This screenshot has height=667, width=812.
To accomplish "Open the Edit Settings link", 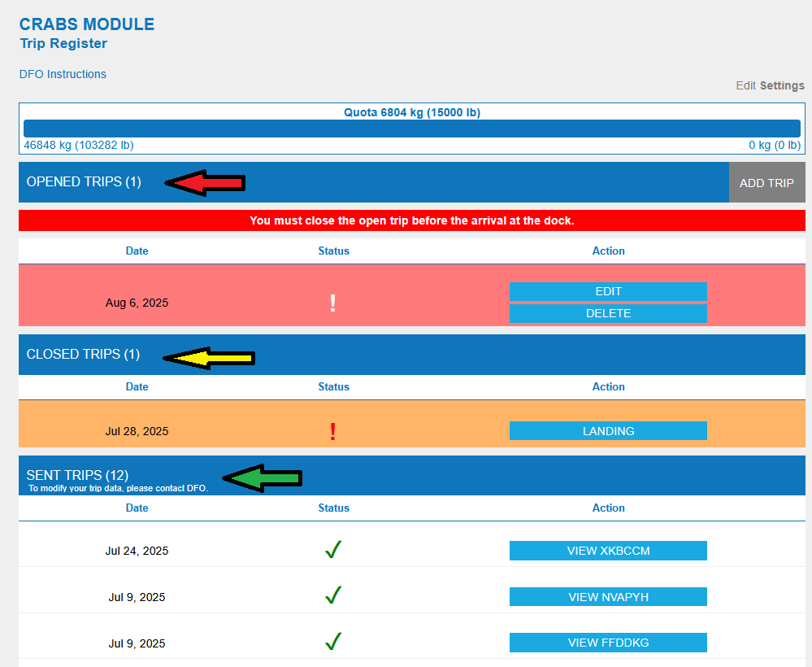I will tap(770, 85).
